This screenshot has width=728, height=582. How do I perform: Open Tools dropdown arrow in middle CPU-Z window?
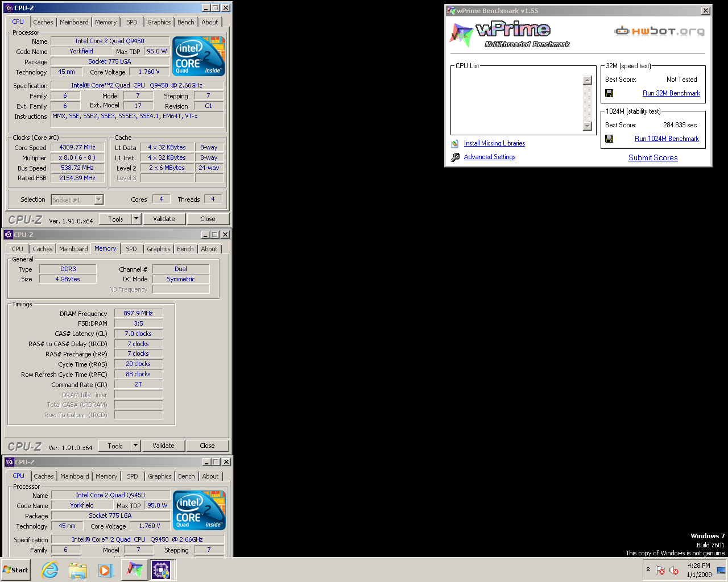coord(135,446)
